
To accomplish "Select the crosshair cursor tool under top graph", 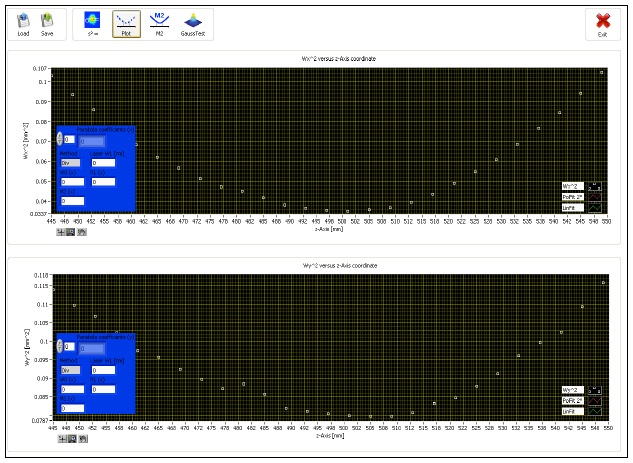I will pyautogui.click(x=61, y=231).
